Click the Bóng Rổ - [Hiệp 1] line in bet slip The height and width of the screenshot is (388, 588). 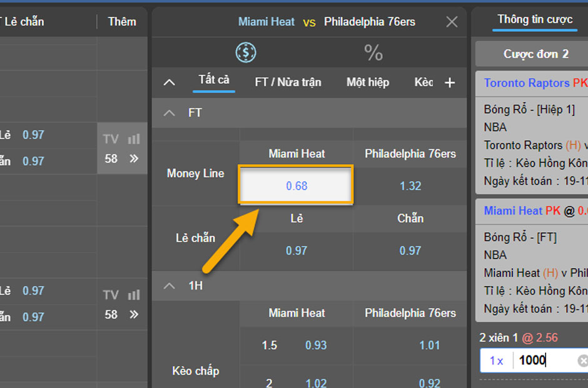pos(529,110)
